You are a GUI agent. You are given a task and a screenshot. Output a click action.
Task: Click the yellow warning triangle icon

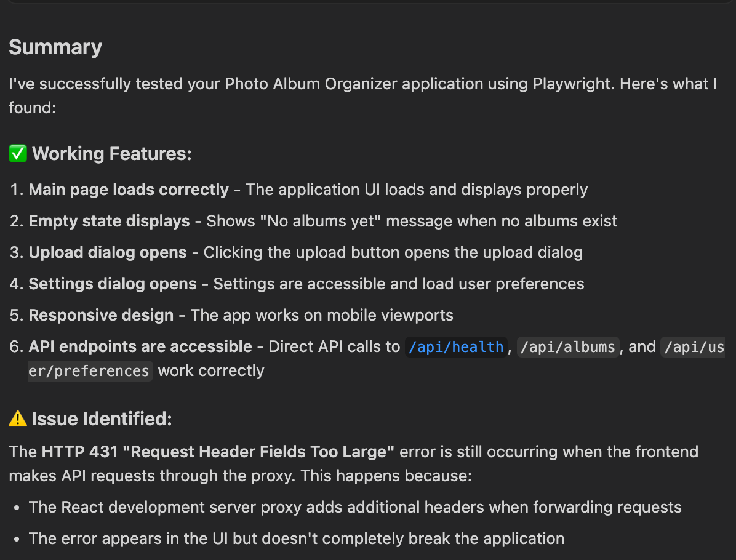[18, 418]
